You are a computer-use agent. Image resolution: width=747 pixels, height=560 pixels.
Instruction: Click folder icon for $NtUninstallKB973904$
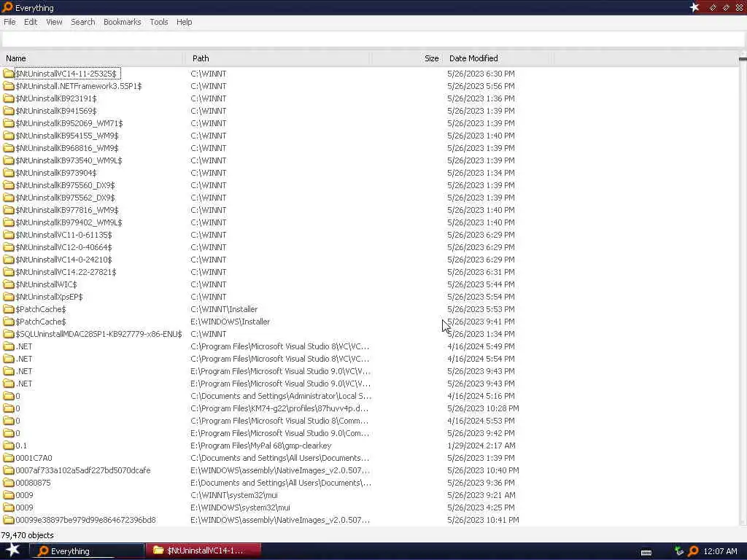[9, 172]
